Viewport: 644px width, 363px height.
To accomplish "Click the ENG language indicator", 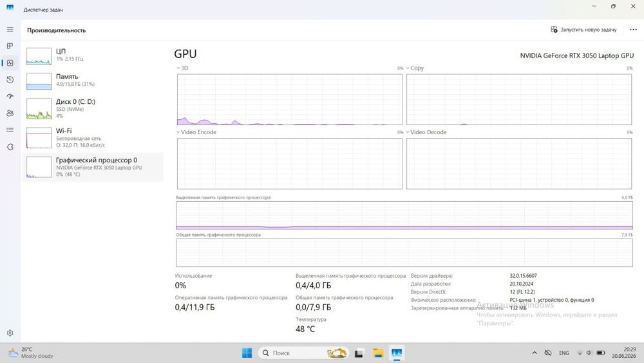I will 564,353.
